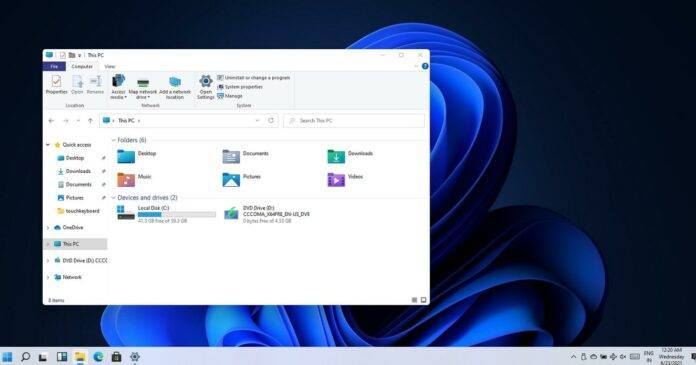Image resolution: width=696 pixels, height=365 pixels.
Task: Open the address bar history dropdown
Action: click(x=257, y=121)
